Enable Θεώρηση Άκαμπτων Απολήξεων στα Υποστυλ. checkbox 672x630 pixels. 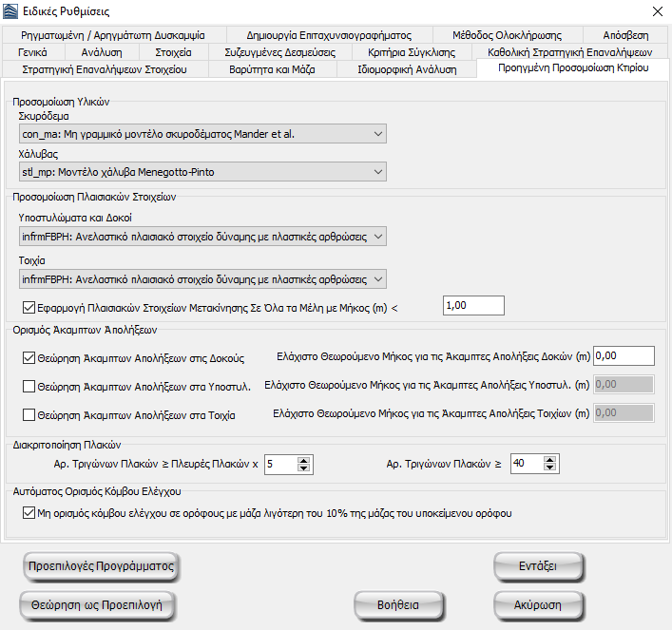(x=29, y=387)
